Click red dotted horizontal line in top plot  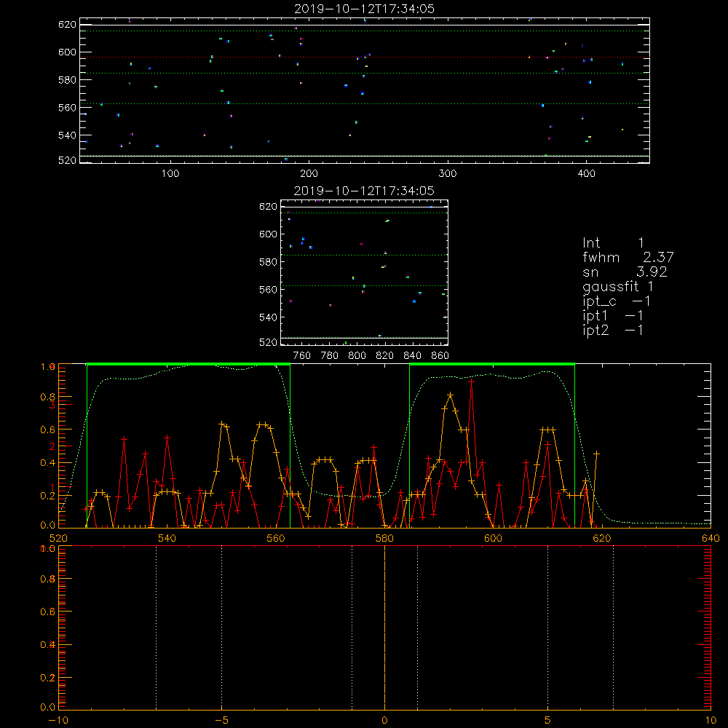(x=365, y=57)
